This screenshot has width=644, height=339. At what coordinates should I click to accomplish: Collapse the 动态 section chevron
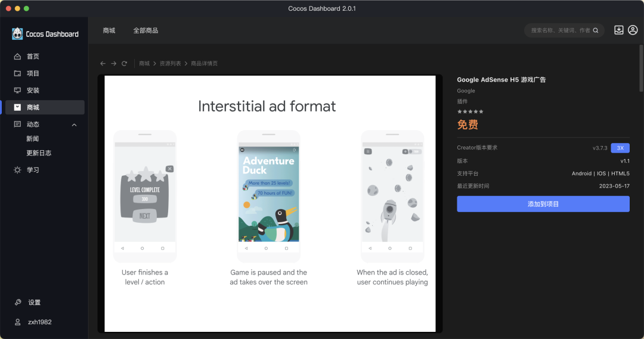tap(75, 125)
